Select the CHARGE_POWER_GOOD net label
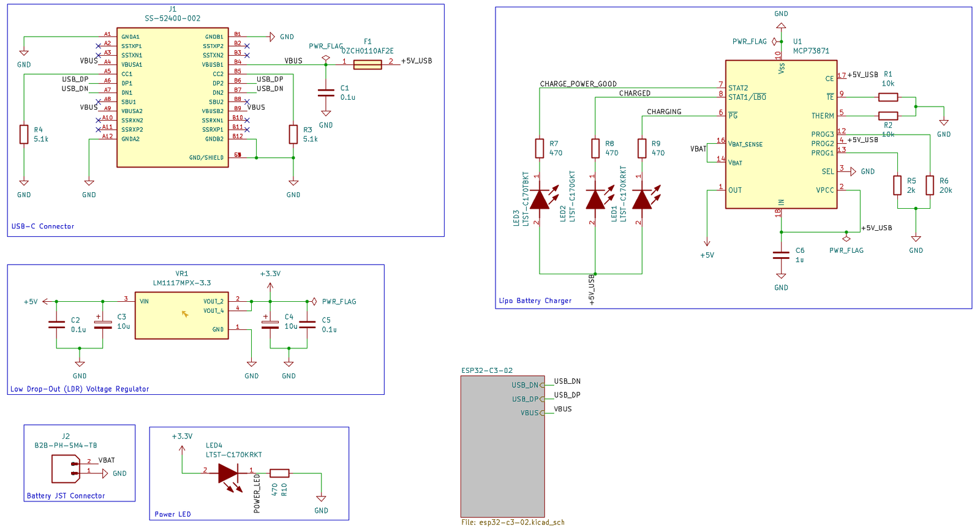Screen dimensions: 980x532 pyautogui.click(x=578, y=84)
